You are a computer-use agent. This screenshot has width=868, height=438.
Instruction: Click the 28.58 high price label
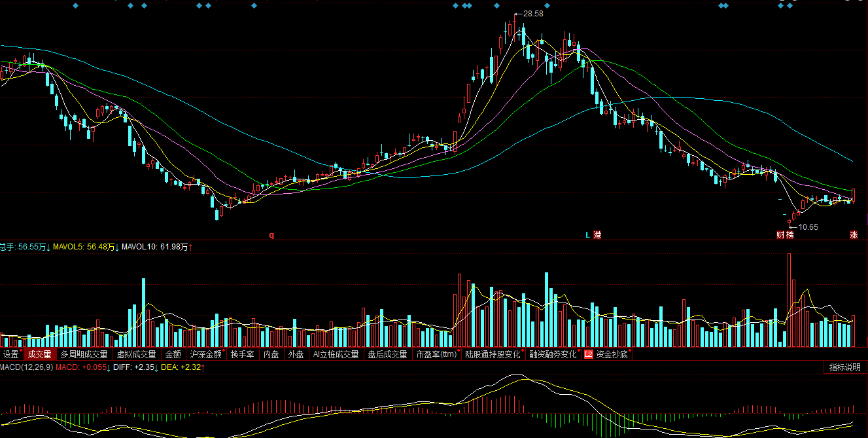tap(533, 14)
